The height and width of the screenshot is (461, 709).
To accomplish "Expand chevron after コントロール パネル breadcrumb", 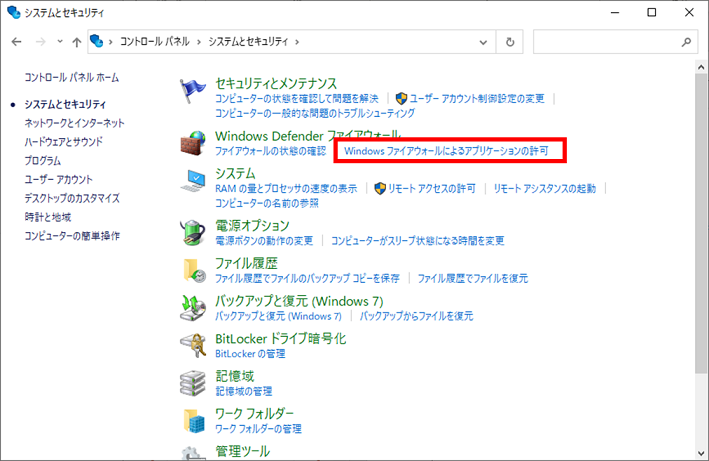I will (x=199, y=42).
